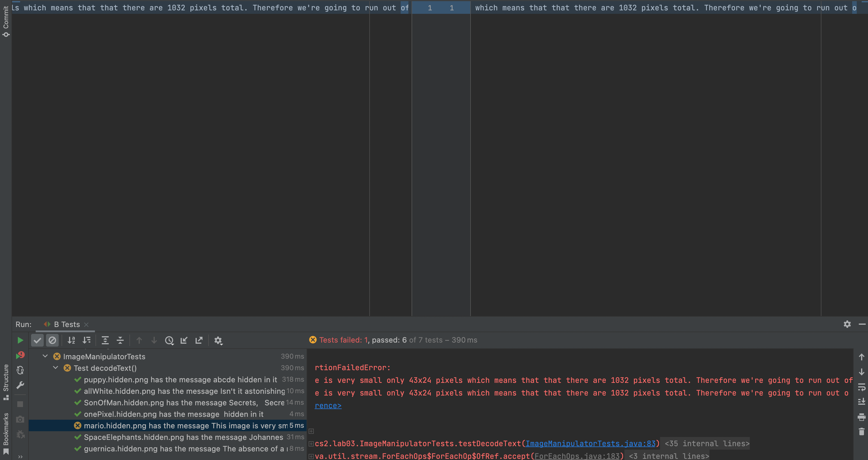Toggle auto-test rerun icon
This screenshot has height=460, width=868.
click(x=20, y=370)
